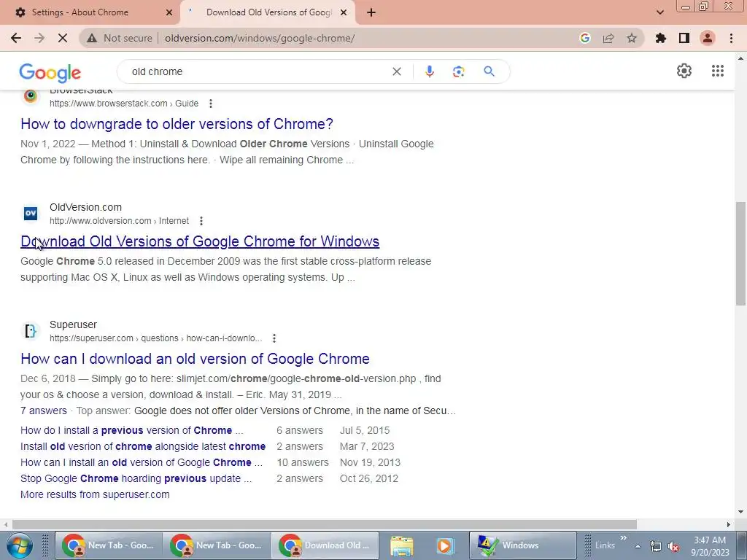This screenshot has width=747, height=560.
Task: Click the OldVersion.com favicon
Action: [31, 214]
